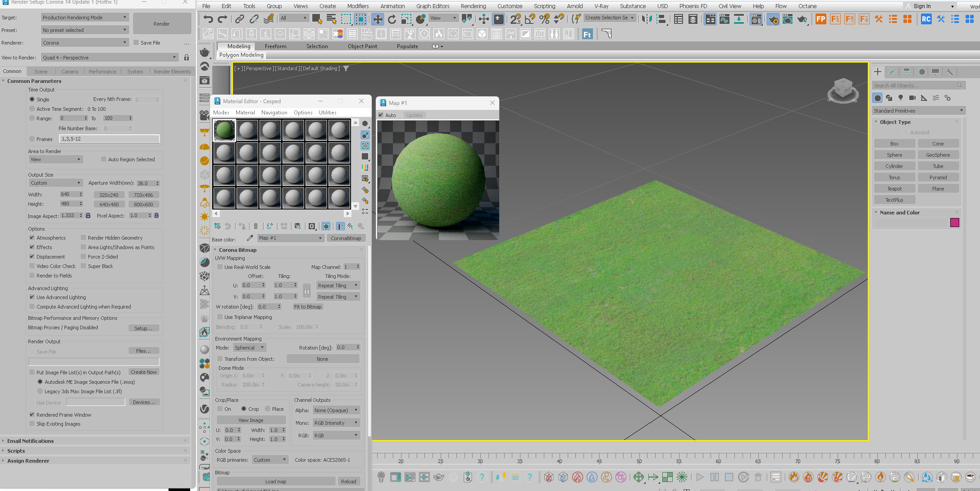Open the Lights category in Create panel
980x491 pixels.
tap(900, 98)
